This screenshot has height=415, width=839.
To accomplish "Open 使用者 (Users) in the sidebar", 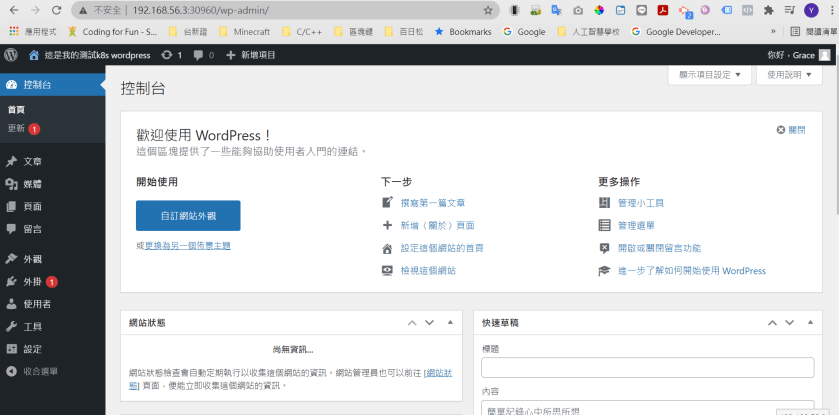I will pyautogui.click(x=36, y=304).
